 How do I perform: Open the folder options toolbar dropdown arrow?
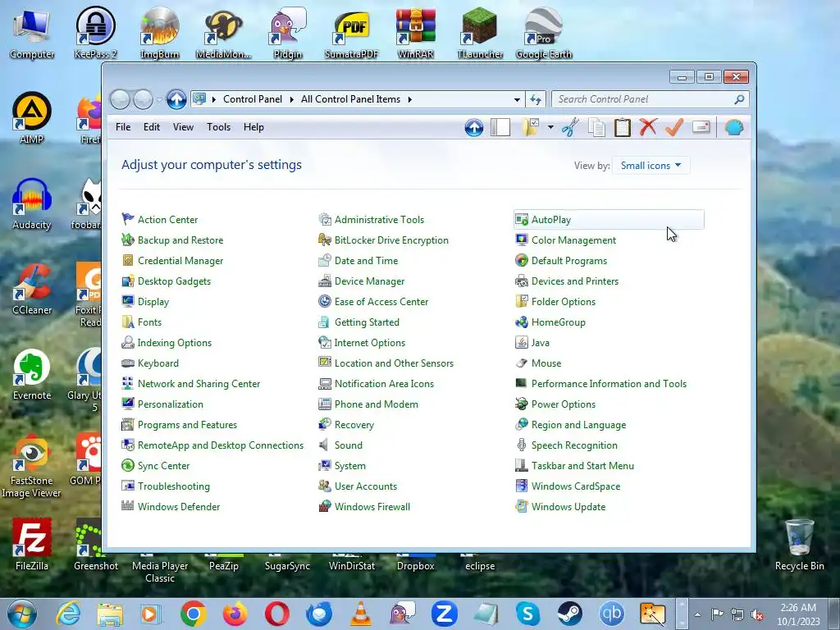[x=550, y=127]
